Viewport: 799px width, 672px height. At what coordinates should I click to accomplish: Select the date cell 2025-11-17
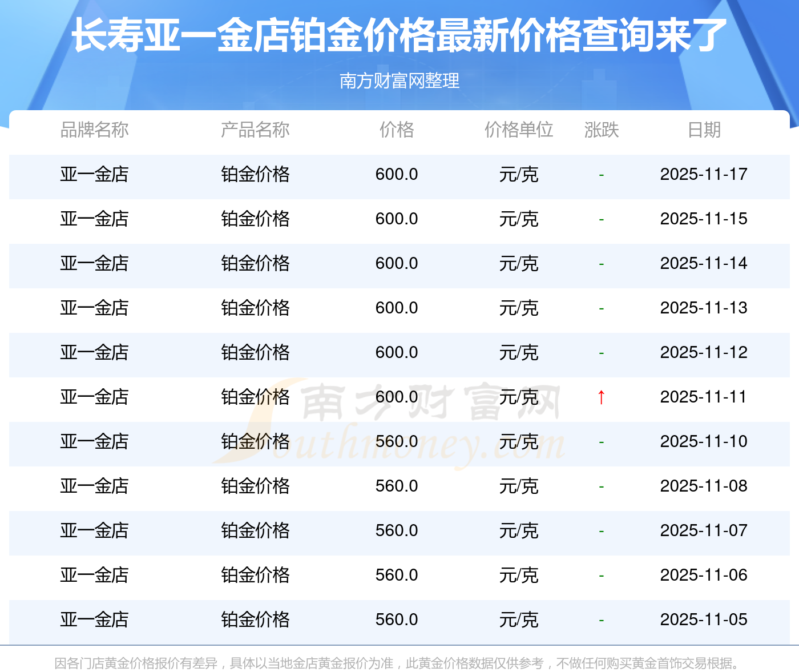point(704,174)
